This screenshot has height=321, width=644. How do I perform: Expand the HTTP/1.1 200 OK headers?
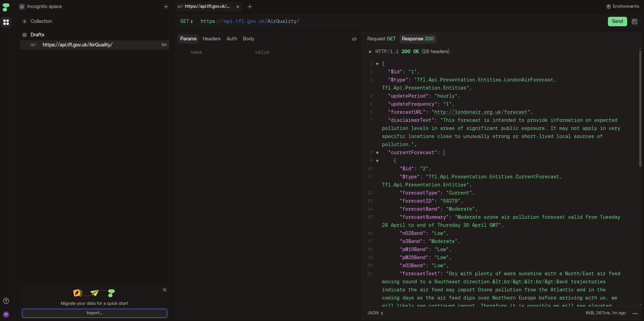coord(370,52)
